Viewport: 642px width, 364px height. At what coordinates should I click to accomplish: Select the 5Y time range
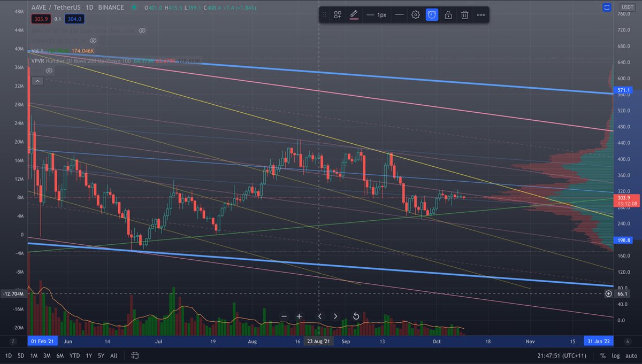(101, 355)
